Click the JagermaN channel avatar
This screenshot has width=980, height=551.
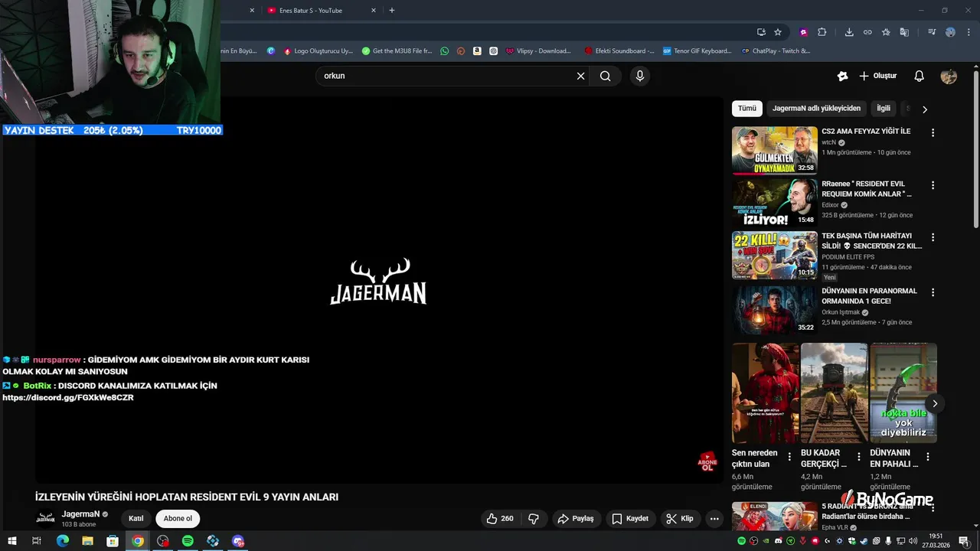click(x=46, y=519)
